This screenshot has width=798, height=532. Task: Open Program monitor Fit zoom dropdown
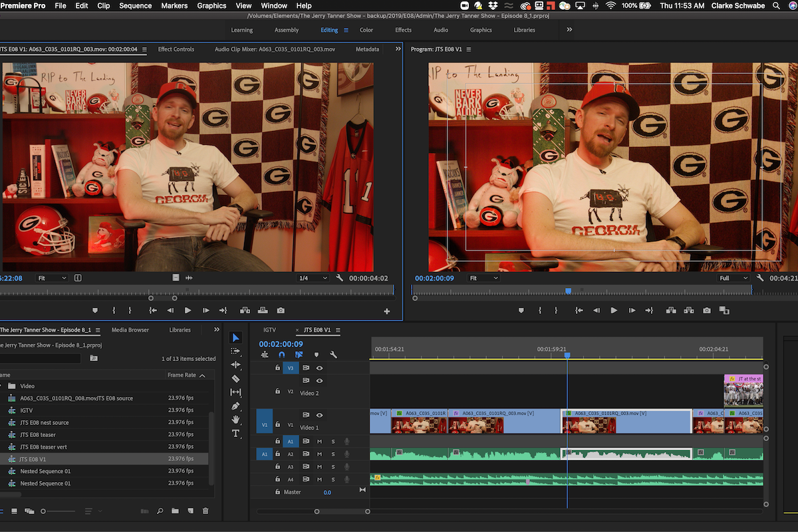(483, 278)
